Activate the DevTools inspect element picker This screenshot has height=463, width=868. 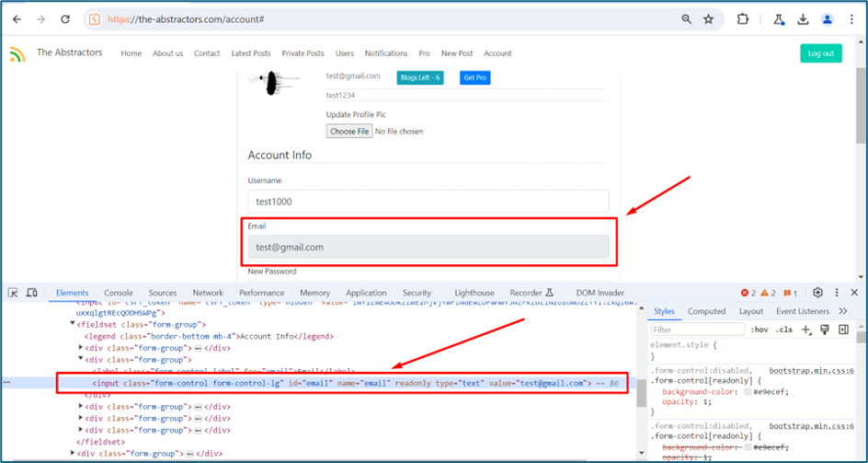pos(13,293)
